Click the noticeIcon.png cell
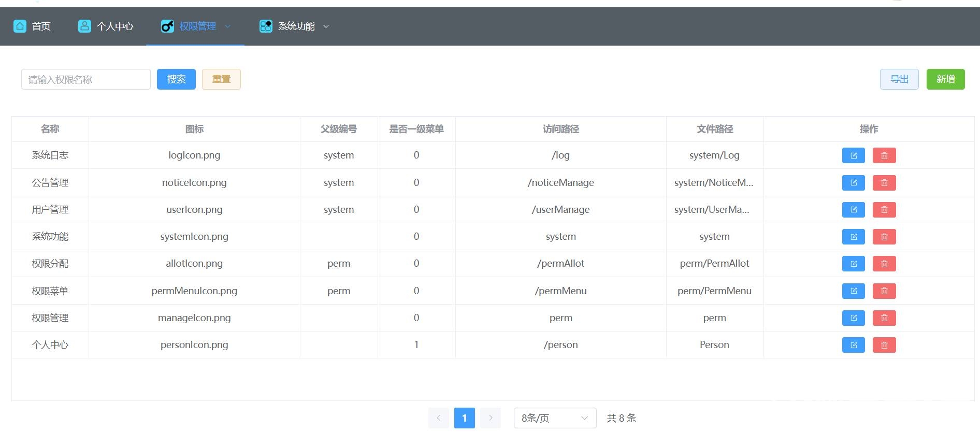980x432 pixels. (x=194, y=182)
